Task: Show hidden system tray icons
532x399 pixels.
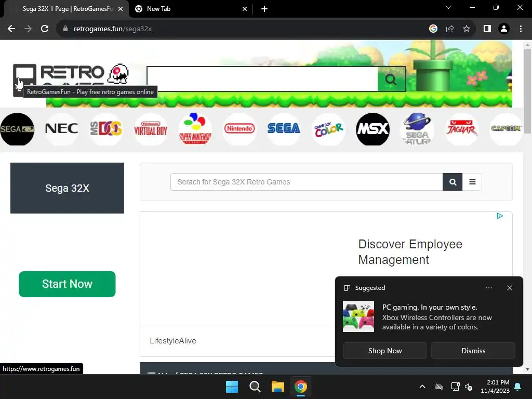Action: tap(422, 387)
